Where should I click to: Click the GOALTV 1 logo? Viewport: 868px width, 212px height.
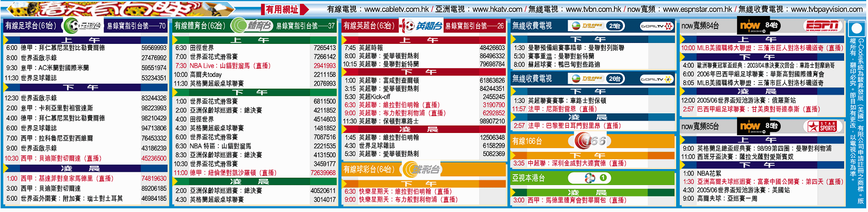pyautogui.click(x=656, y=26)
